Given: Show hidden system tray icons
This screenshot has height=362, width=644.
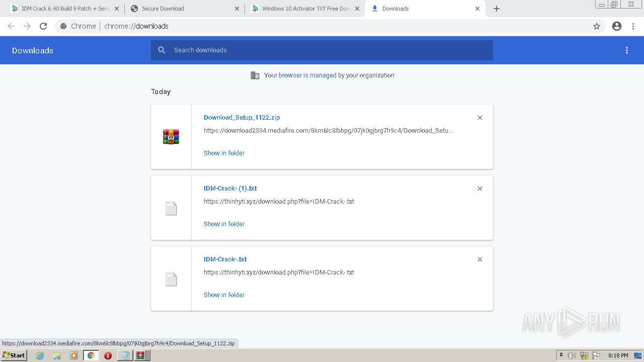Looking at the screenshot, I should (561, 355).
